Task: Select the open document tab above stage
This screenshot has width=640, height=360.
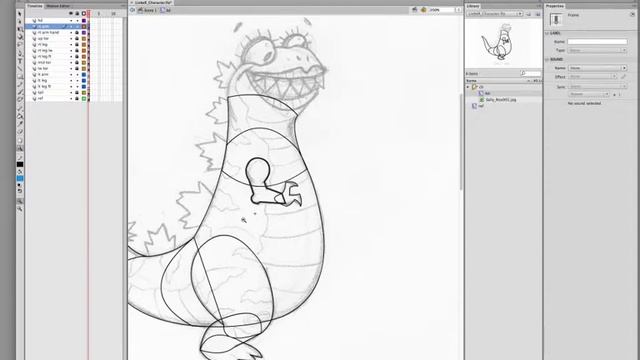Action: [151, 3]
